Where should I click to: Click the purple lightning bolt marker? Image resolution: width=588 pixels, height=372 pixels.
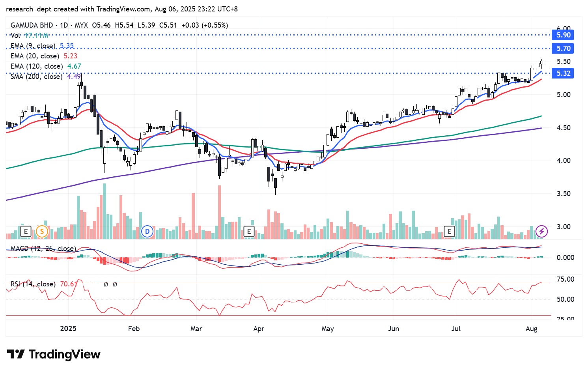coord(541,231)
